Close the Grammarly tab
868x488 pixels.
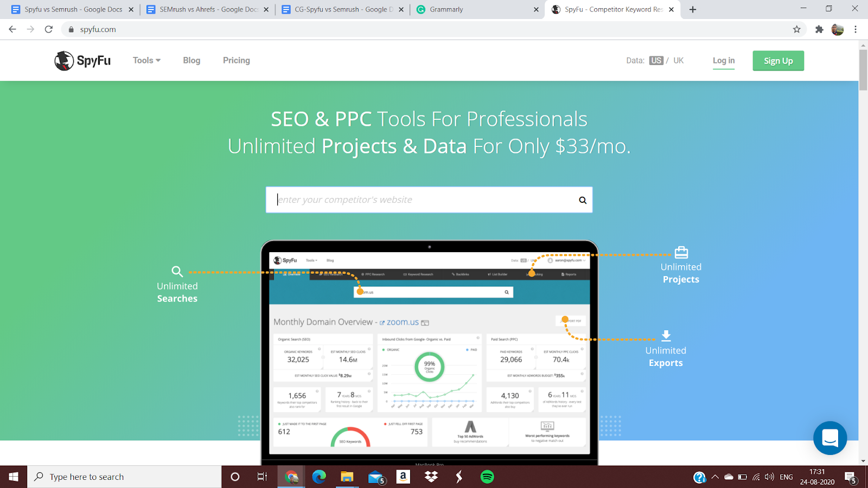point(536,9)
